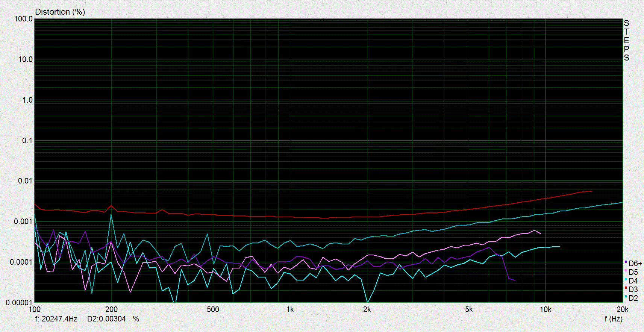Select the D6+ legend entry
This screenshot has width=644, height=332.
pos(633,264)
